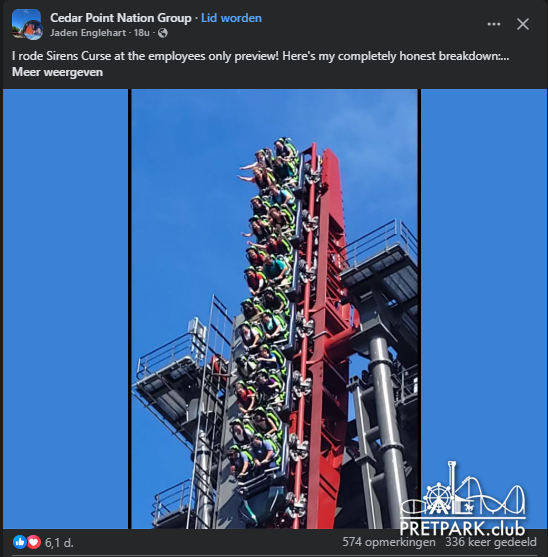Image resolution: width=548 pixels, height=557 pixels.
Task: Join group via Lid worden link
Action: coord(231,18)
